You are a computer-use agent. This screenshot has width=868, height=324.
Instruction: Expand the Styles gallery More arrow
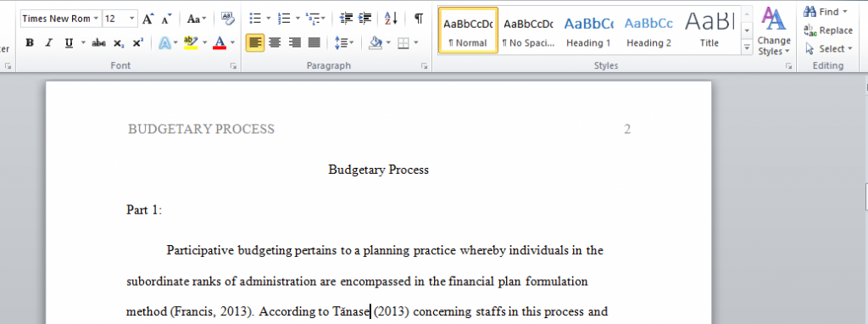click(748, 48)
